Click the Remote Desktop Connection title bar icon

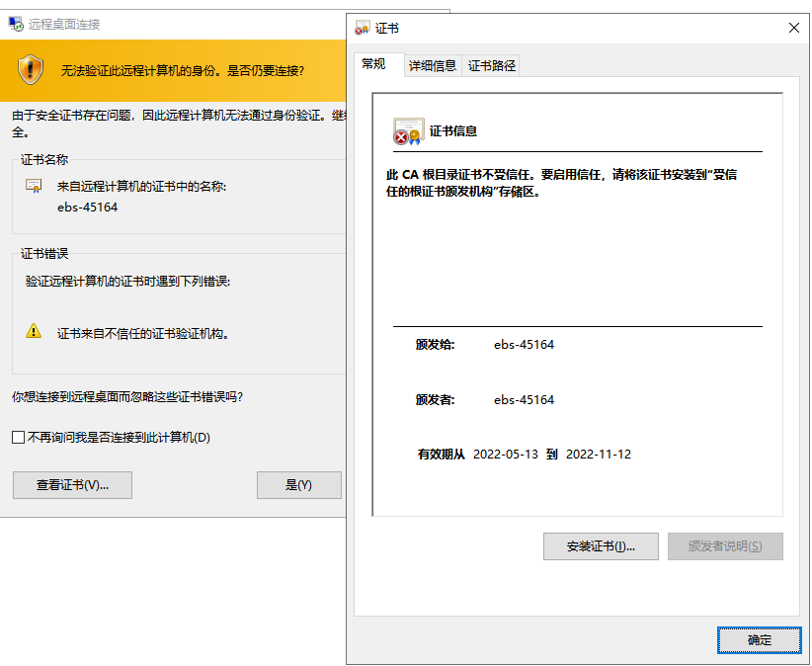[x=16, y=24]
